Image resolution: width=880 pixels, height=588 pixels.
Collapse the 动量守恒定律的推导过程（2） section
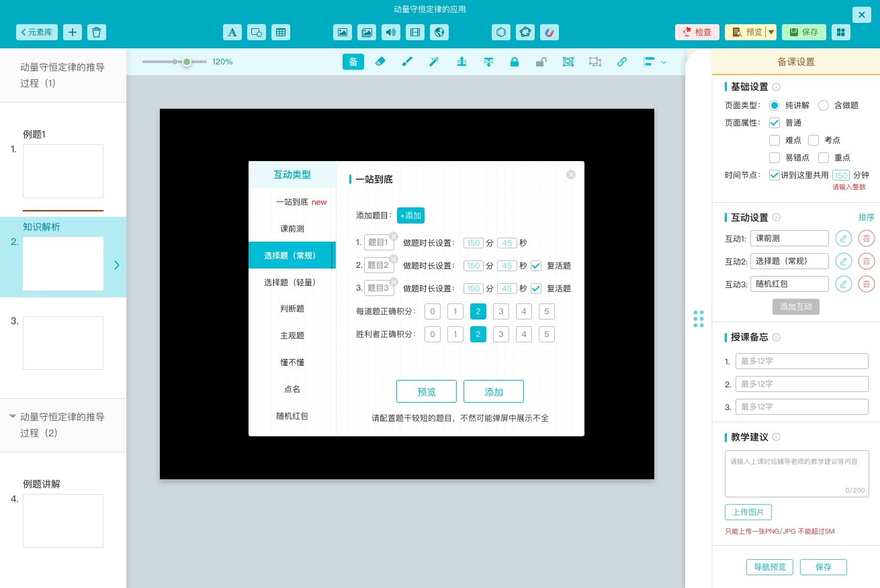click(12, 417)
